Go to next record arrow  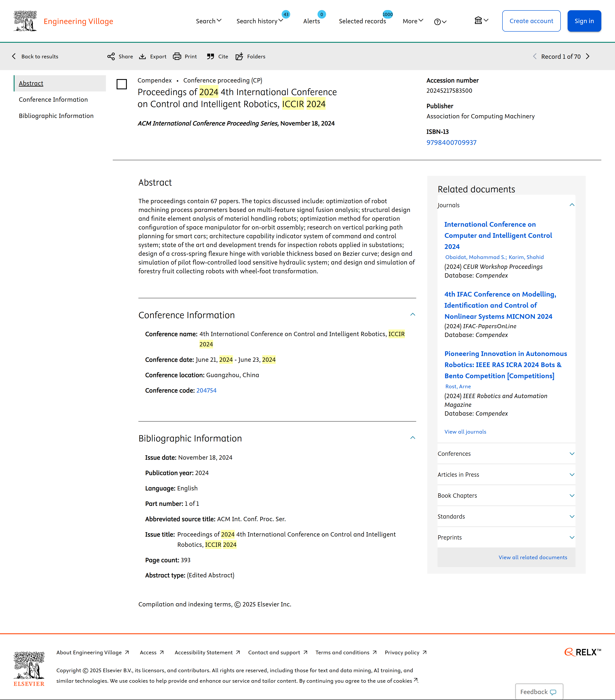588,56
